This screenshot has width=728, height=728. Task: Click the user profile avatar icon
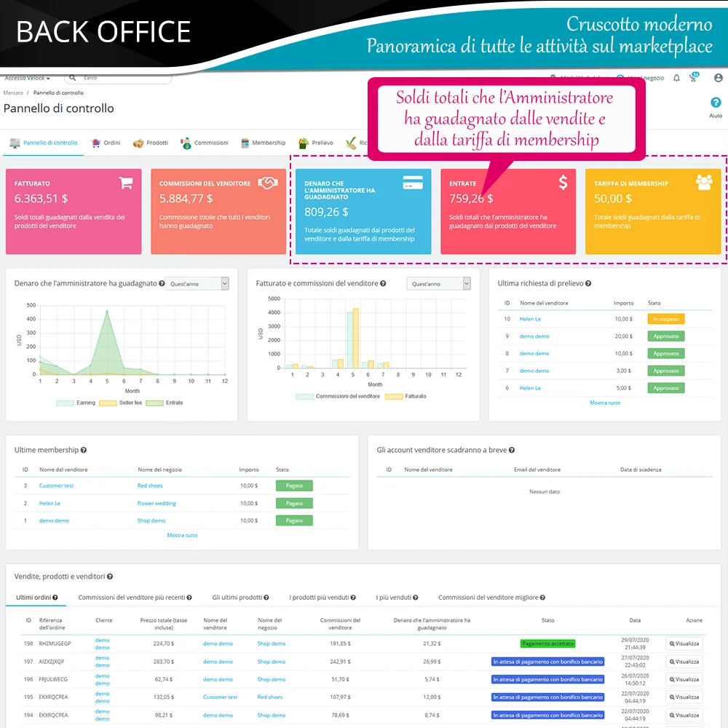[x=719, y=78]
